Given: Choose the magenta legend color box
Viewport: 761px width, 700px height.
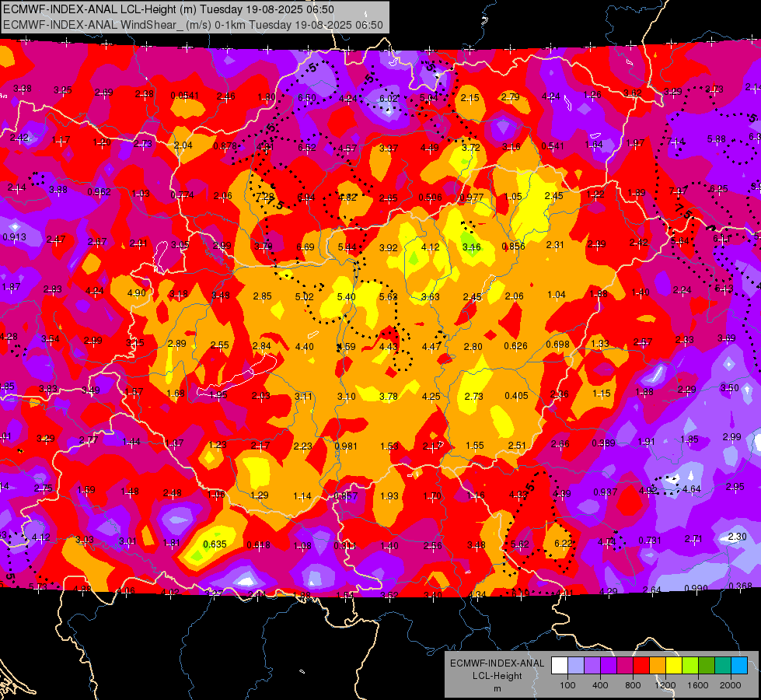Looking at the screenshot, I should (625, 666).
